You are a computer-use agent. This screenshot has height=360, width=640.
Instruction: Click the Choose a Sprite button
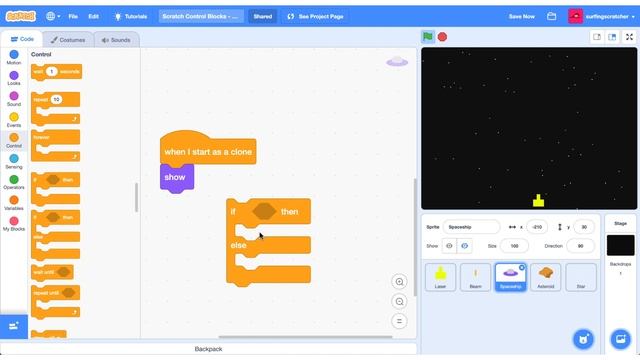[583, 339]
